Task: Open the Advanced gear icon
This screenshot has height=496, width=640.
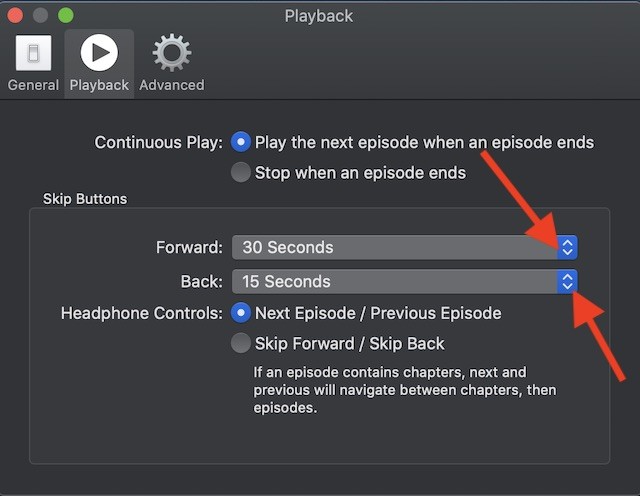Action: coord(172,53)
